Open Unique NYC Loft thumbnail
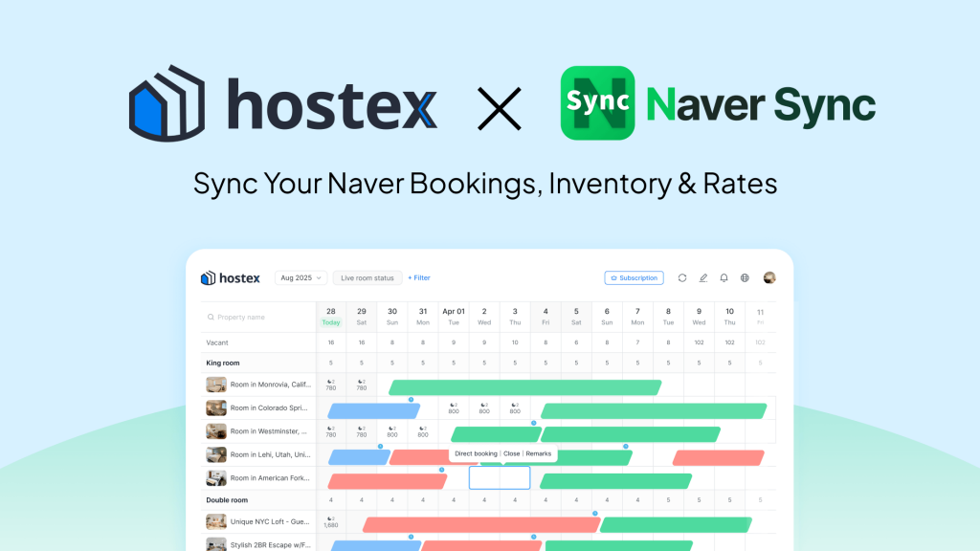The height and width of the screenshot is (551, 980). click(216, 521)
